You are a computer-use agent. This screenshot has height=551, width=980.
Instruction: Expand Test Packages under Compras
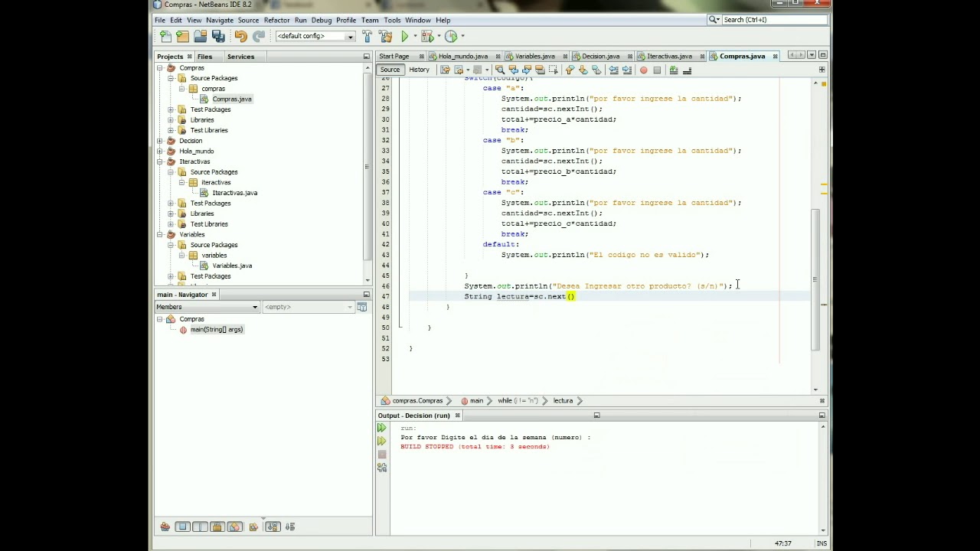click(x=171, y=109)
